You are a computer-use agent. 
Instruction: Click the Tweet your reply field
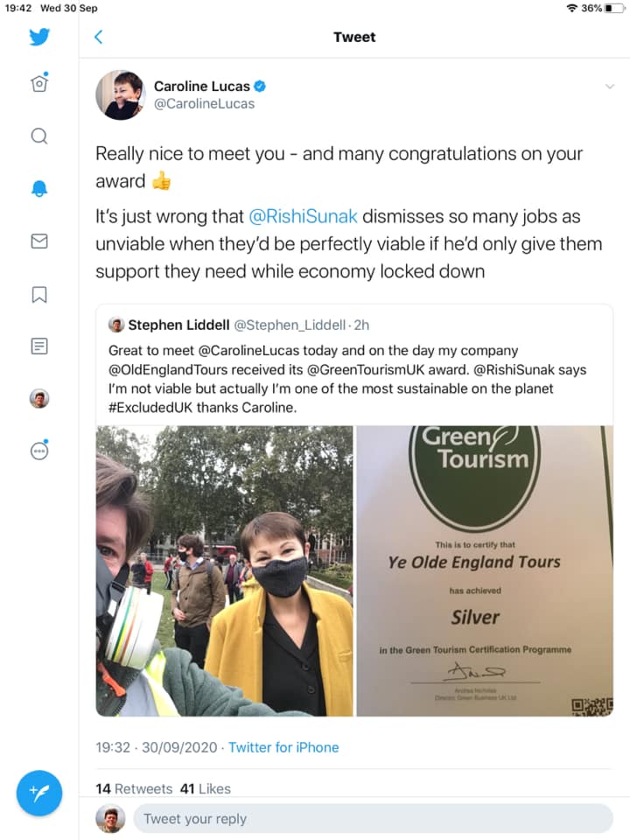372,819
